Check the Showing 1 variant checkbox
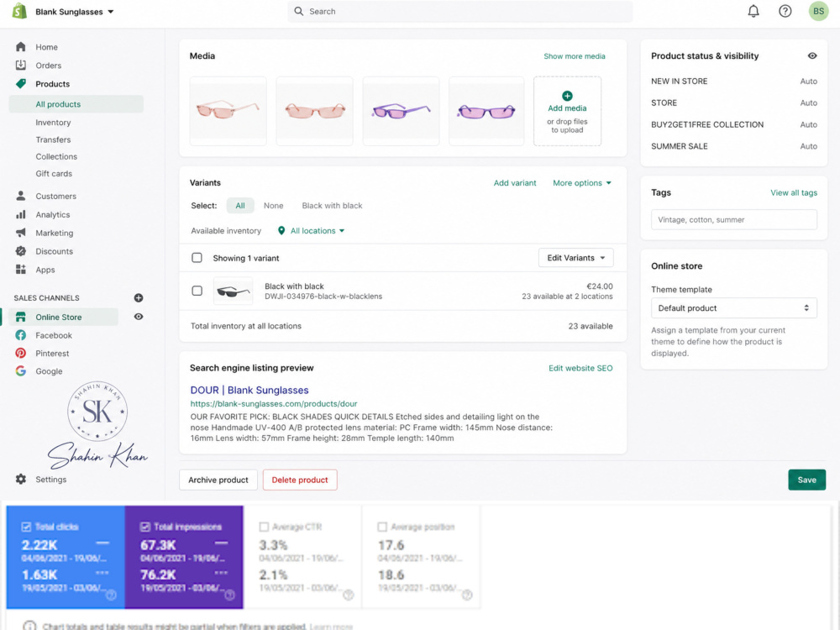This screenshot has height=630, width=840. 197,258
